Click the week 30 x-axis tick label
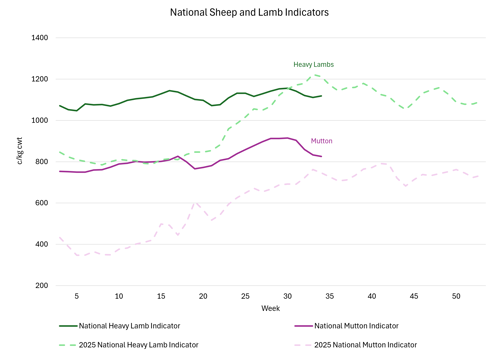Screen dimensions: 499x364 click(x=287, y=296)
